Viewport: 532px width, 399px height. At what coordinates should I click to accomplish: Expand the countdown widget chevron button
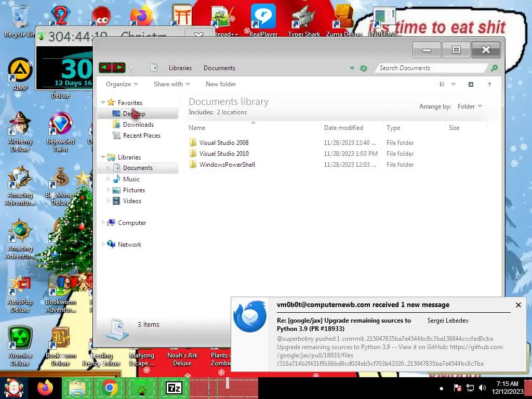point(199,34)
